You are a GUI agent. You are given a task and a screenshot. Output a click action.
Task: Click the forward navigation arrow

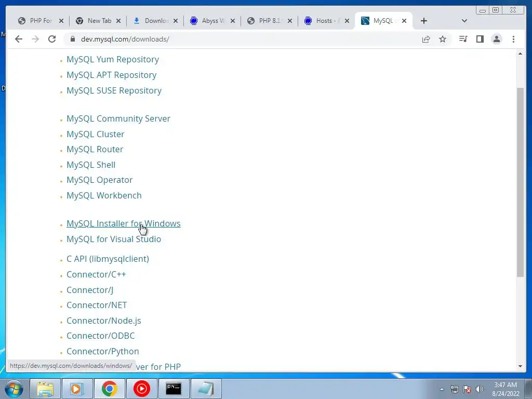click(x=35, y=39)
